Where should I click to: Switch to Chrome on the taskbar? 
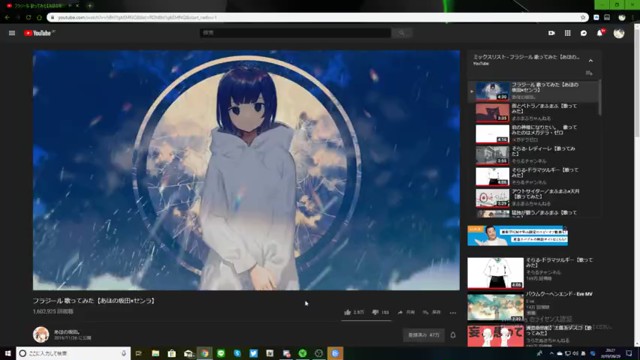click(204, 353)
